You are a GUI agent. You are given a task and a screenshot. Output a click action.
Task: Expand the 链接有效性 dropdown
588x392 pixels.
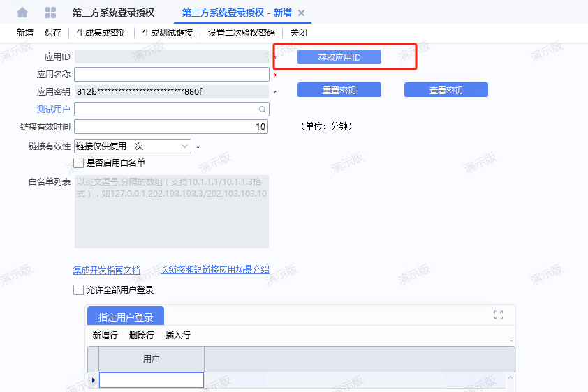pyautogui.click(x=185, y=146)
